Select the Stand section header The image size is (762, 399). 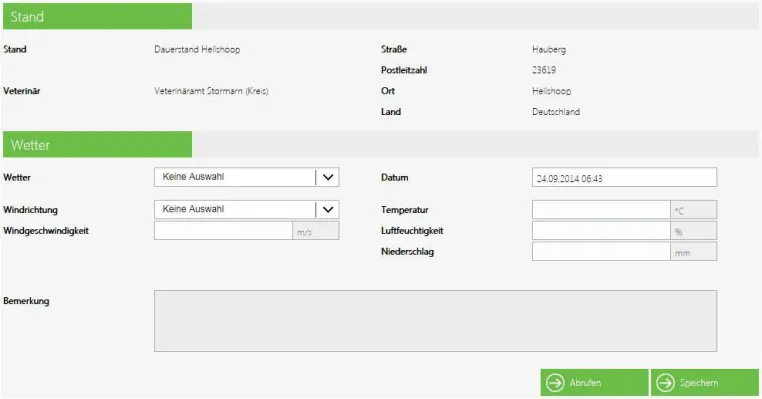pos(97,17)
